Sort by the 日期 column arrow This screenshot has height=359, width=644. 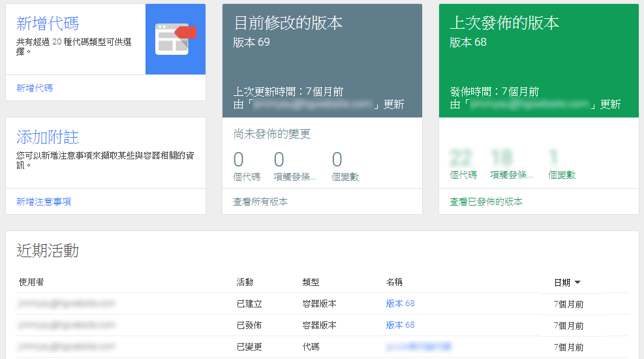tap(577, 282)
